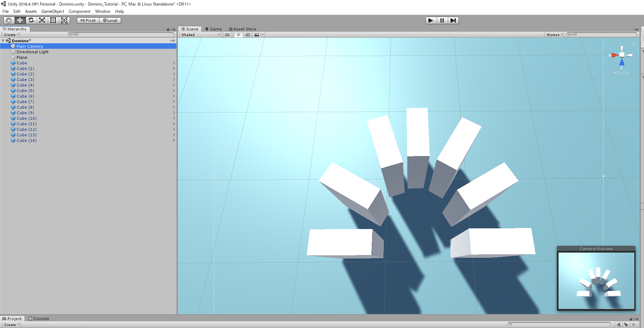644x328 pixels.
Task: Pause the game playback
Action: pyautogui.click(x=442, y=20)
